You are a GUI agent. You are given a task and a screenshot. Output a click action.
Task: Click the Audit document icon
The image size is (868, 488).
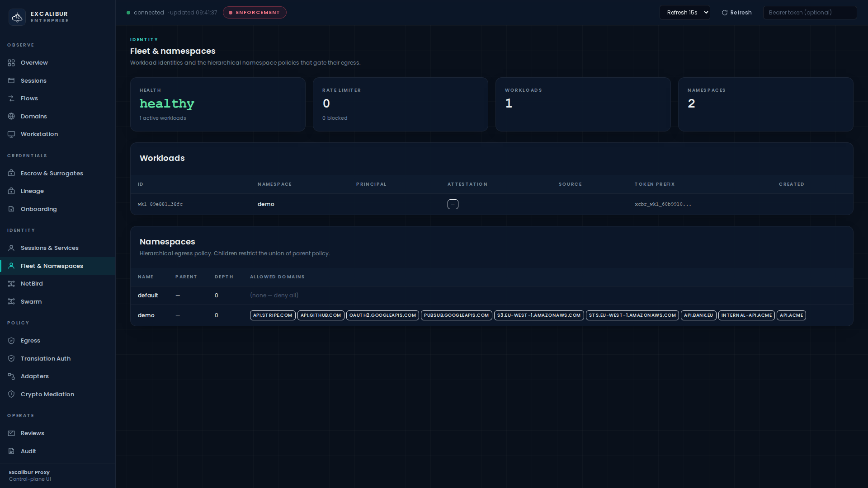pyautogui.click(x=11, y=451)
